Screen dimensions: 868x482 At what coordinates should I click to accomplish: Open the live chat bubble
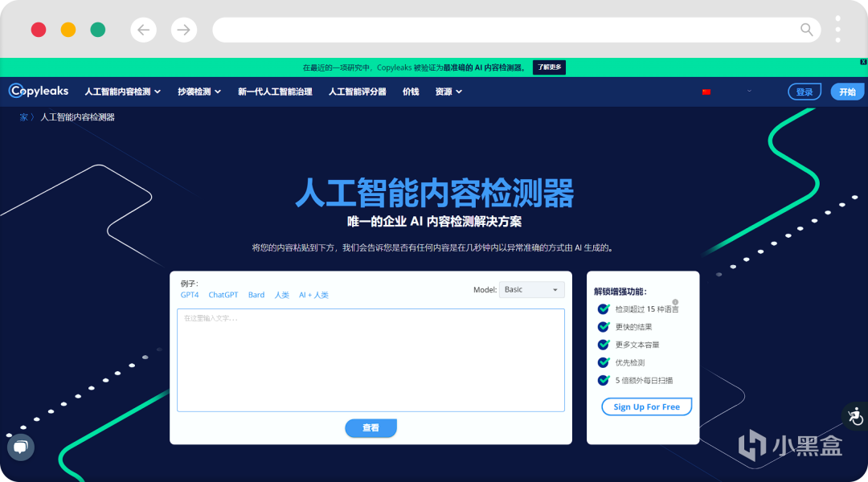[21, 447]
